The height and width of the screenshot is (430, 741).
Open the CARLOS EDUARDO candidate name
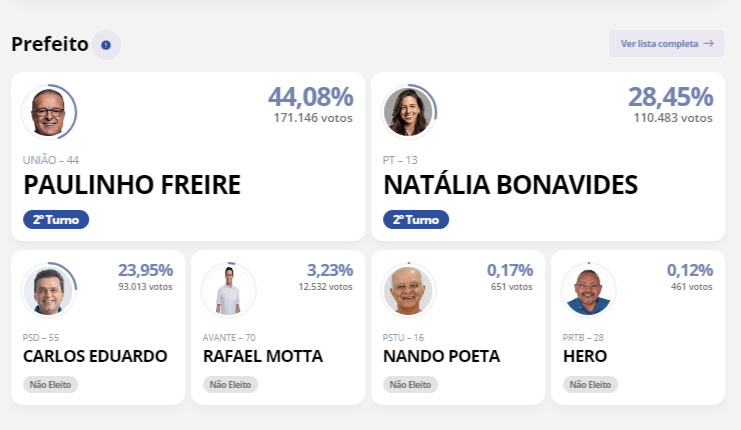(x=95, y=356)
